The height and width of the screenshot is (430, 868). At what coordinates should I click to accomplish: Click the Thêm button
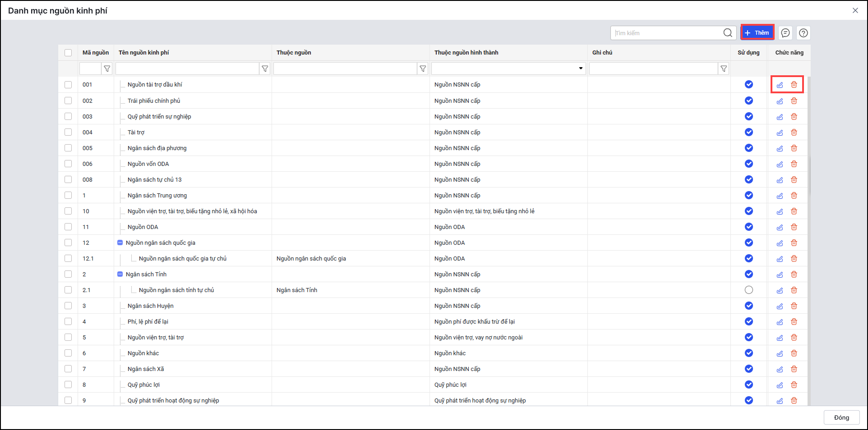coord(757,32)
